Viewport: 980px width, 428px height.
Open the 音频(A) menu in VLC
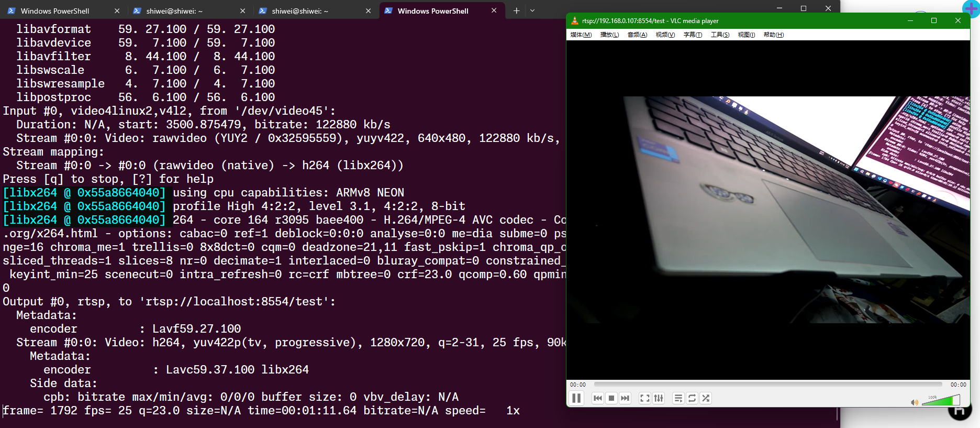coord(637,35)
